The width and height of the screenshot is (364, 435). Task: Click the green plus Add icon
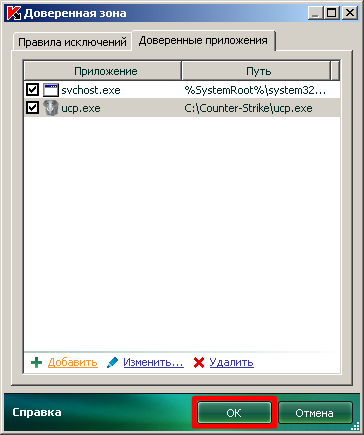(x=36, y=363)
